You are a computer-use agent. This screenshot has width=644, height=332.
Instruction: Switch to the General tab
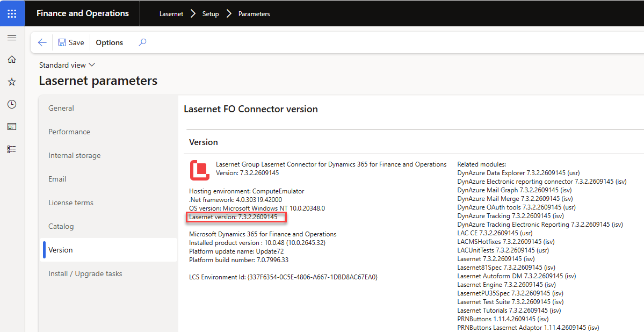click(61, 108)
